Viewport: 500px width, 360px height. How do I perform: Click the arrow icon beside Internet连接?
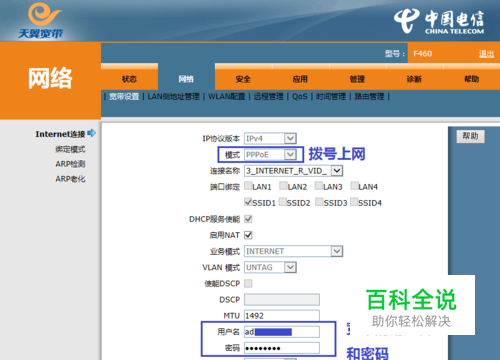tap(92, 133)
